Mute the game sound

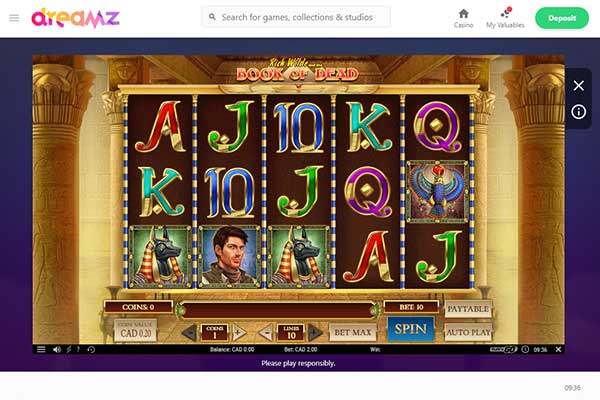pos(57,349)
